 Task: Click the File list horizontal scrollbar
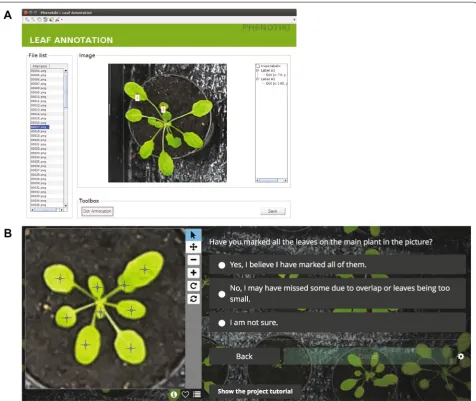[x=47, y=210]
